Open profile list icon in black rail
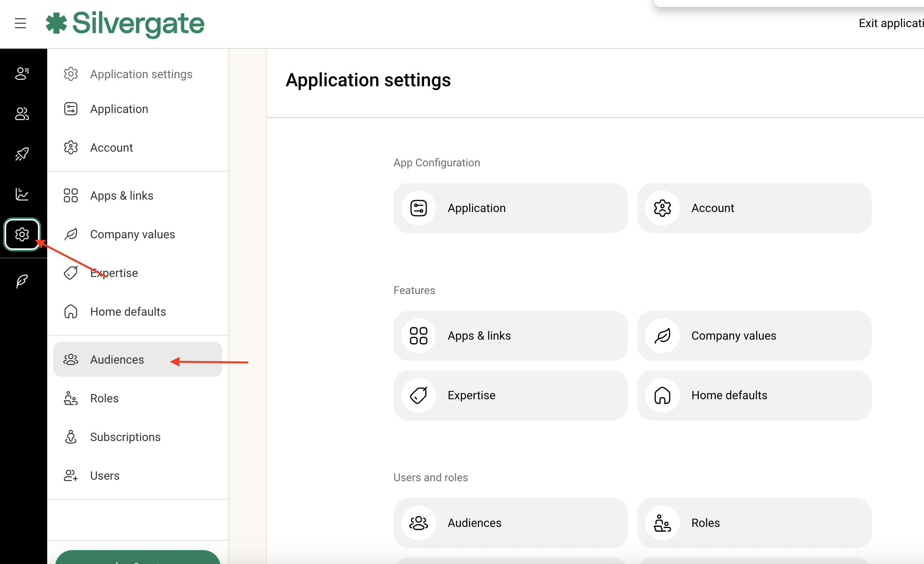This screenshot has height=564, width=924. point(22,73)
